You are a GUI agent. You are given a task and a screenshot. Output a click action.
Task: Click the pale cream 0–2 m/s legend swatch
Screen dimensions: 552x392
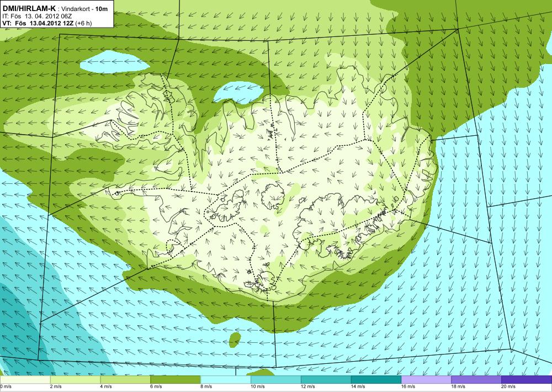[25, 380]
